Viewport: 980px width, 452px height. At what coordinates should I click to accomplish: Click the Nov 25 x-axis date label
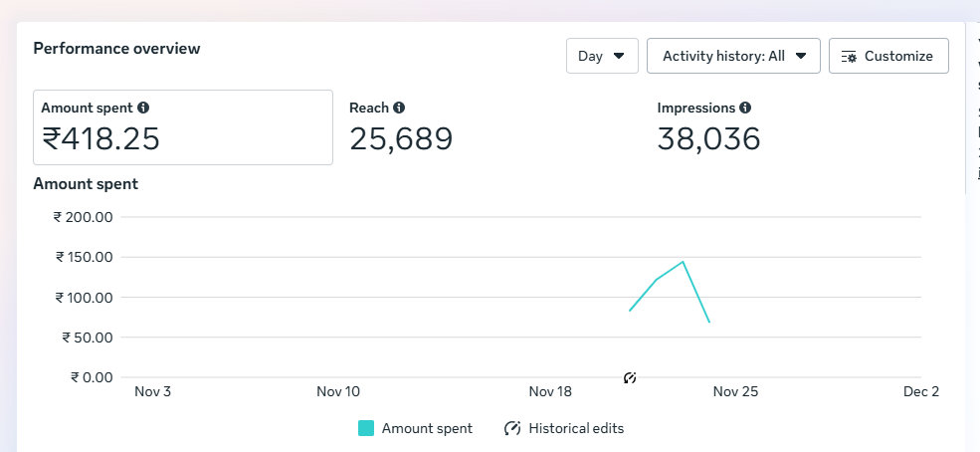coord(735,391)
